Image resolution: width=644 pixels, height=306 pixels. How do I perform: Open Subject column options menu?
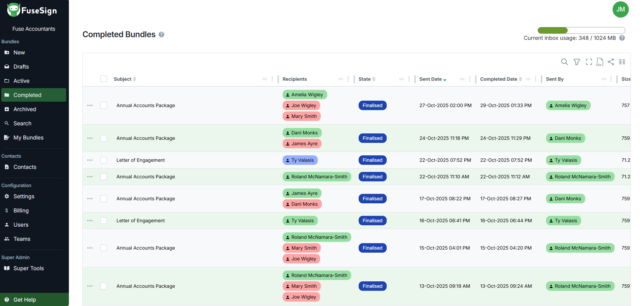(272, 79)
